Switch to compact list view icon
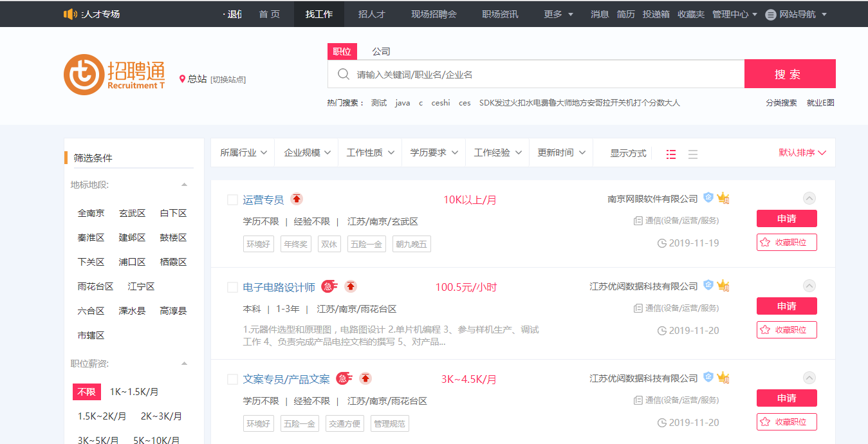868x444 pixels. [693, 154]
